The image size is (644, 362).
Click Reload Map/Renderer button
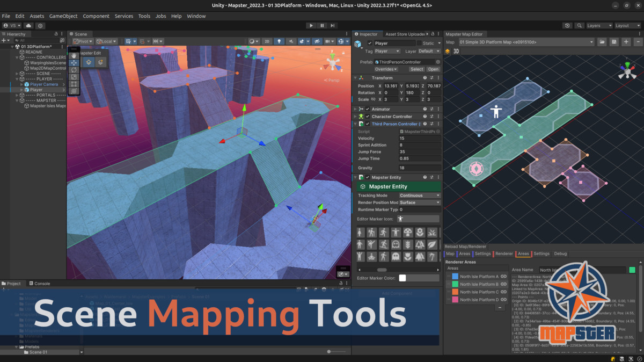pos(465,247)
